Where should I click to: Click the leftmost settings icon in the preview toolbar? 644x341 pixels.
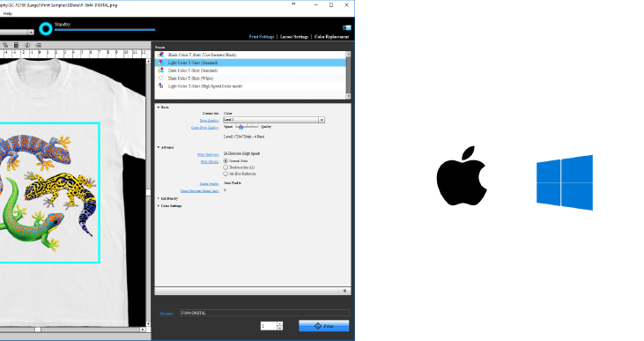pyautogui.click(x=5, y=45)
